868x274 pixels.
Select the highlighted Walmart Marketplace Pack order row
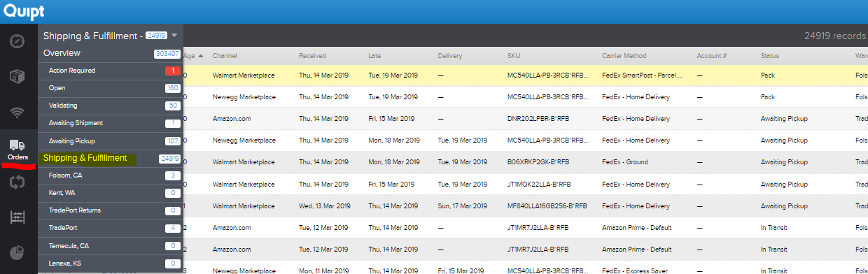(526, 75)
